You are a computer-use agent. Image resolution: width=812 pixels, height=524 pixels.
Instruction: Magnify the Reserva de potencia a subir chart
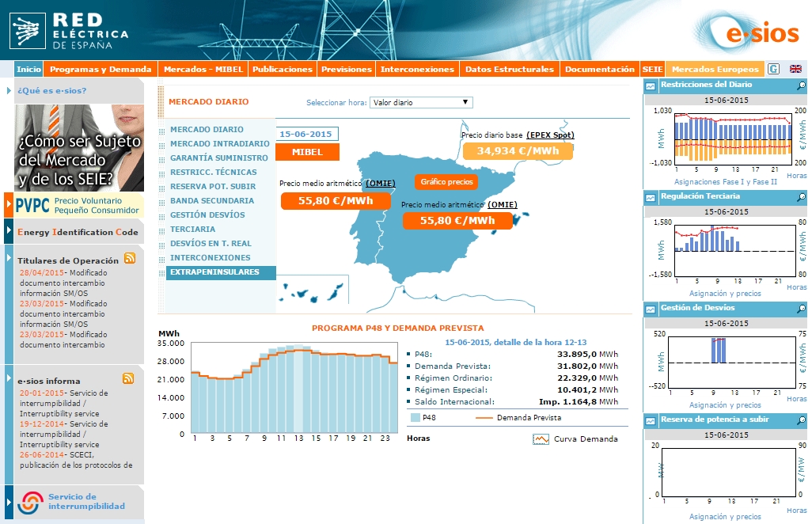(801, 420)
